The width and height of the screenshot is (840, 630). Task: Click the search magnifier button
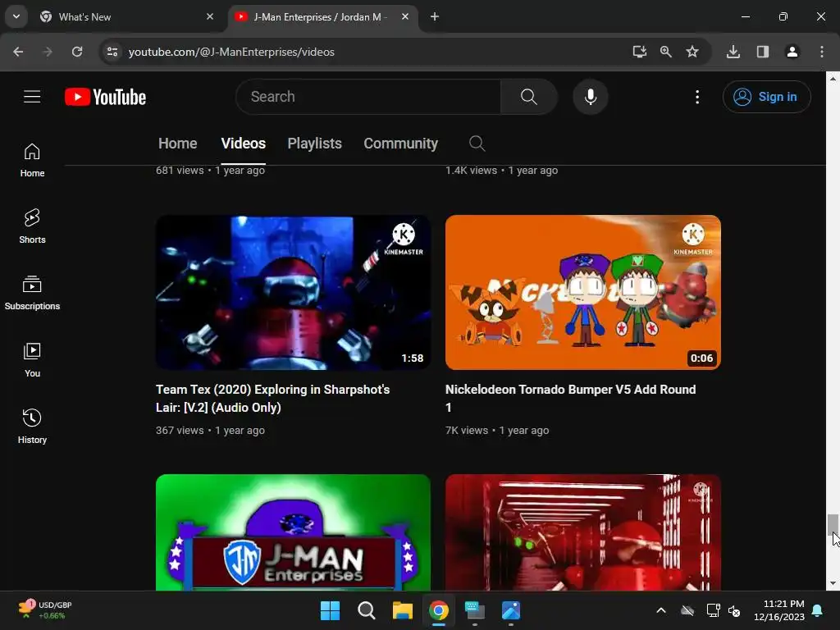529,97
